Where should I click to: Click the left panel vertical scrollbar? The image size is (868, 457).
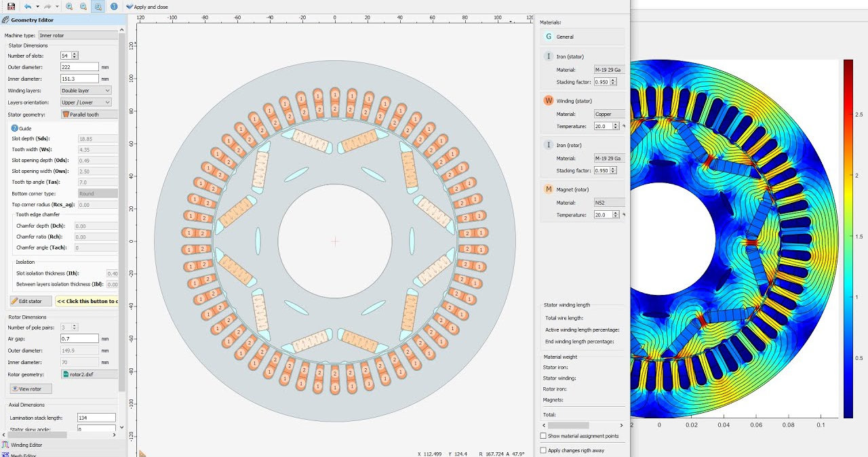122,213
